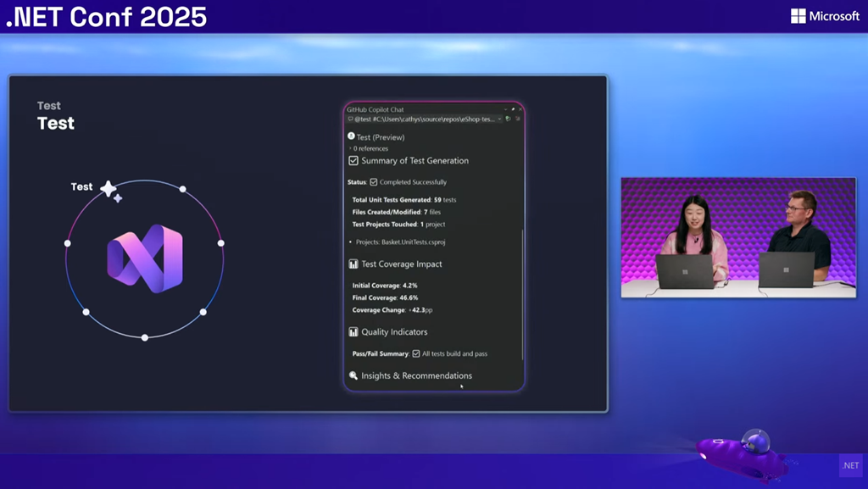Click the sparkle icon beside Test label
Viewport: 868px width, 489px height.
110,190
